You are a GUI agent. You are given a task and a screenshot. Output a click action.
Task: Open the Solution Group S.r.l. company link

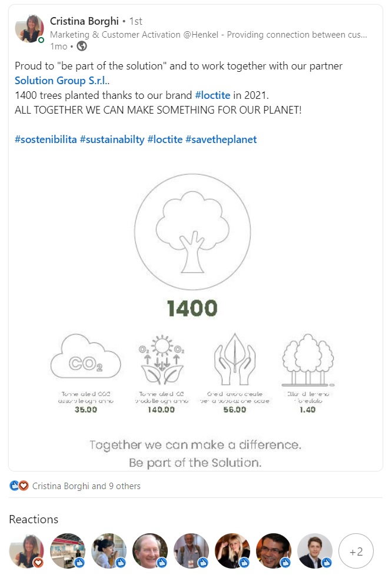click(61, 81)
